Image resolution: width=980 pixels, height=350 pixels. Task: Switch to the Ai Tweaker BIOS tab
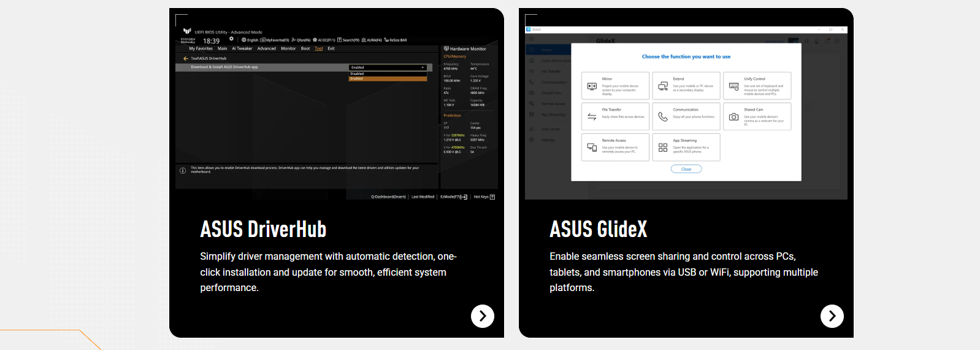coord(242,49)
